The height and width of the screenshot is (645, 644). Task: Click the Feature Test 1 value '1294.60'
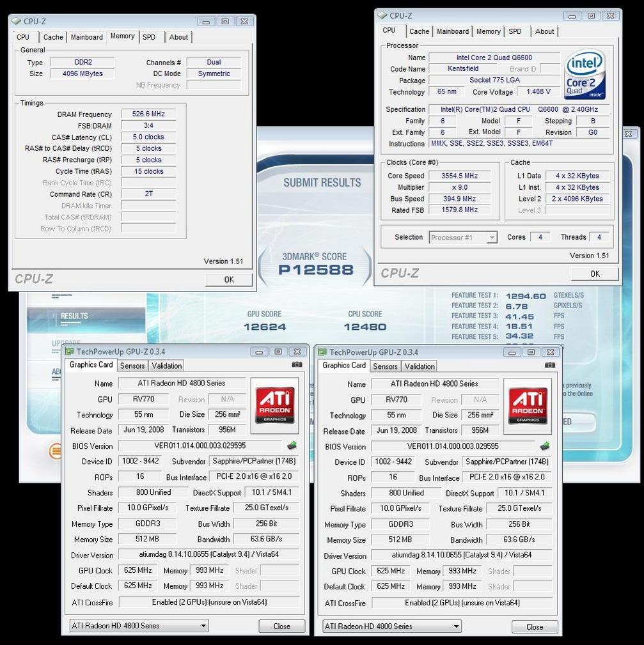pos(526,296)
